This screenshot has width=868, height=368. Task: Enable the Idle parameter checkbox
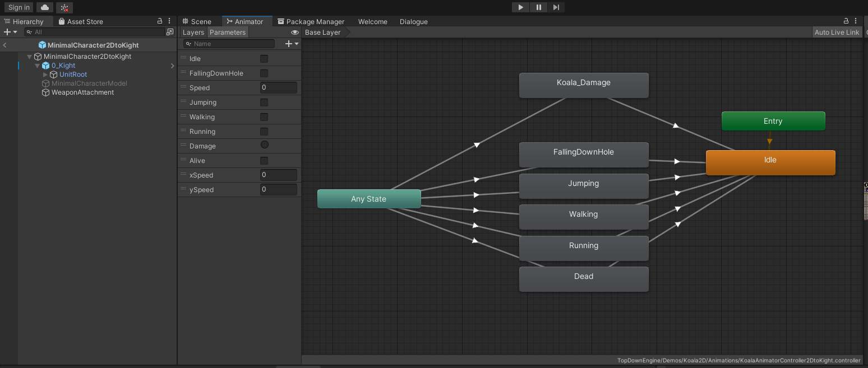pos(264,59)
